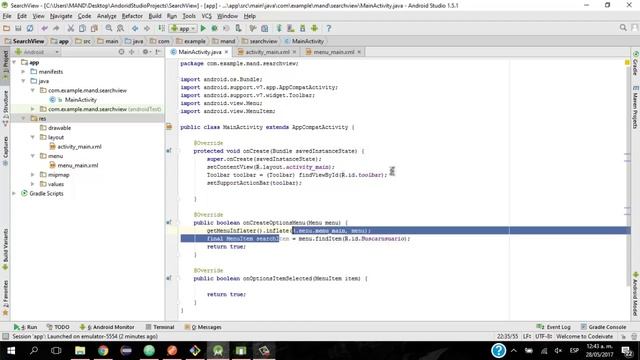
Task: Click the Cut scissors icon
Action: (x=71, y=28)
